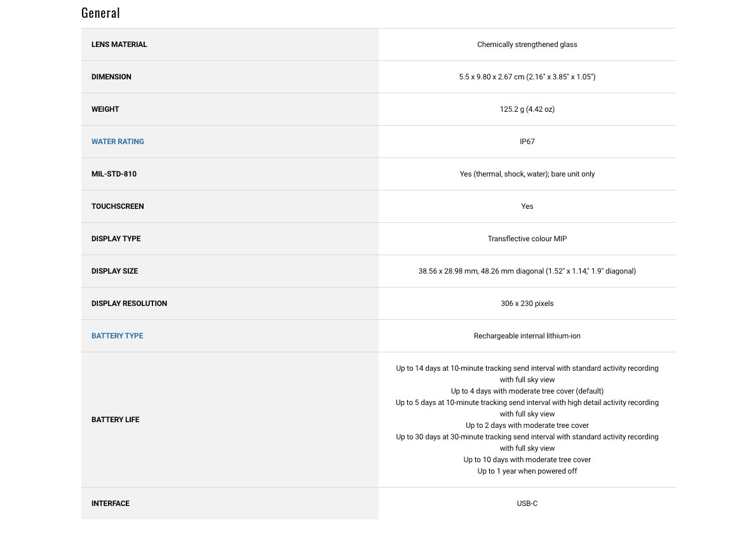Click the 125.2 g weight value
Screen dimensions: 756x539
pos(527,109)
